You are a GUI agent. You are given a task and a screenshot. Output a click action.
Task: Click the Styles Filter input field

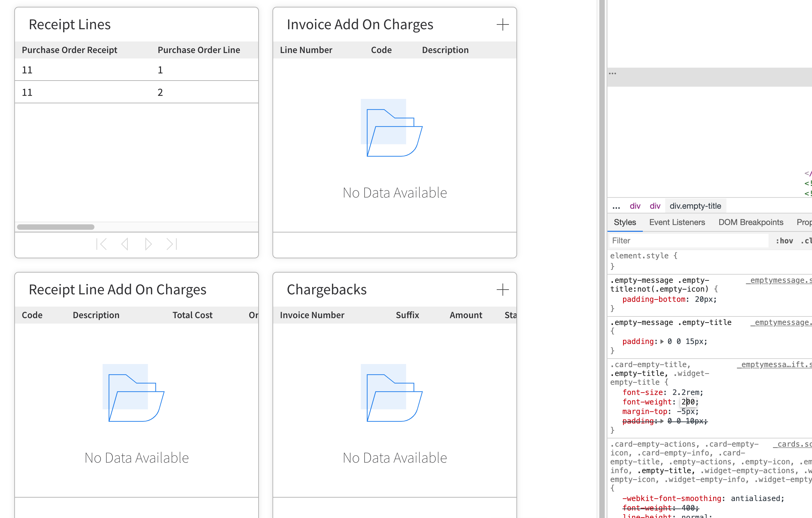pos(688,241)
